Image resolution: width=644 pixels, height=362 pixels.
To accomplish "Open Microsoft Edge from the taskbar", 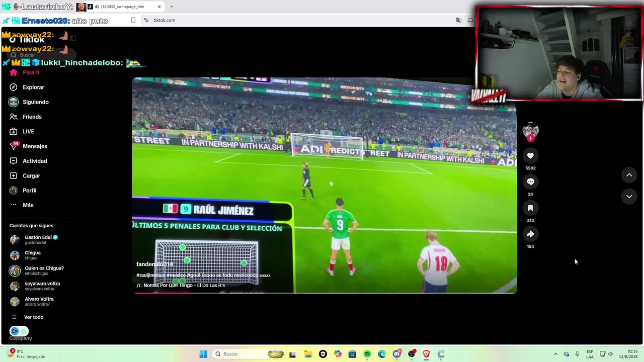I will 382,354.
